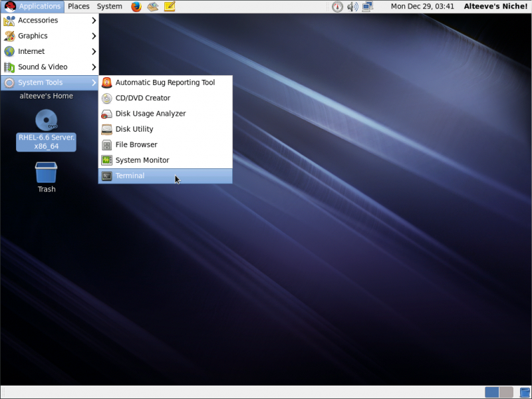Viewport: 532px width, 399px height.
Task: Click the Trash applet in bottom panel
Action: click(525, 392)
